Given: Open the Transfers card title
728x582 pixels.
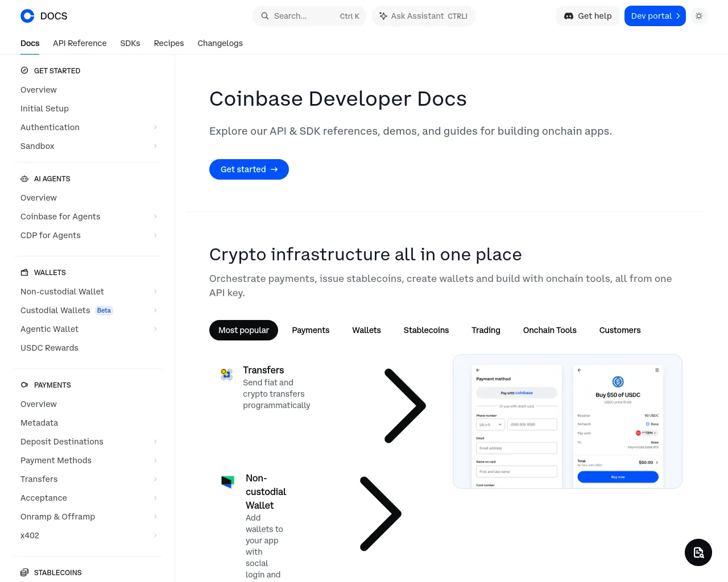Looking at the screenshot, I should (x=263, y=370).
